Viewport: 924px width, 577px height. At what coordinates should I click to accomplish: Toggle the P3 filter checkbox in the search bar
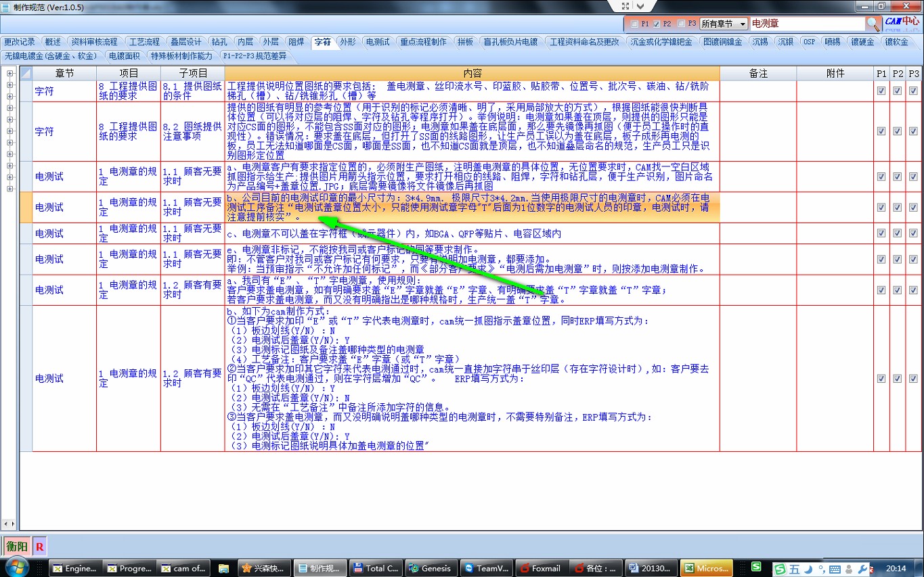click(x=681, y=24)
